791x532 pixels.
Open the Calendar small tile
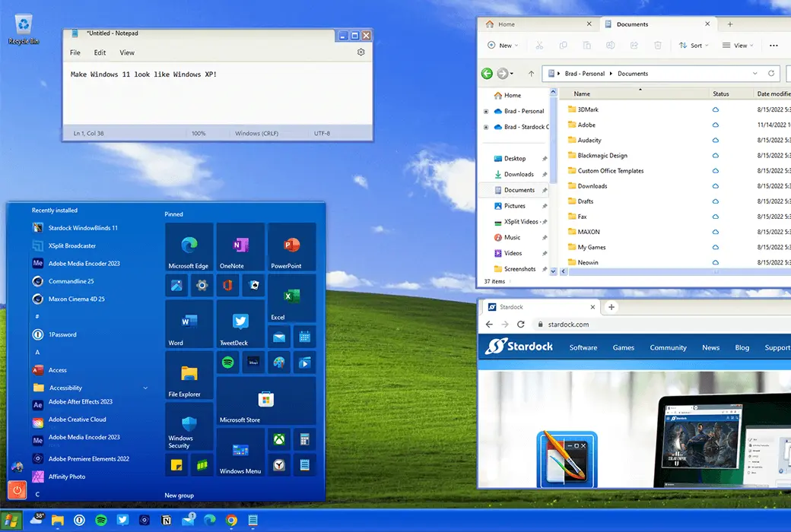[x=305, y=337]
